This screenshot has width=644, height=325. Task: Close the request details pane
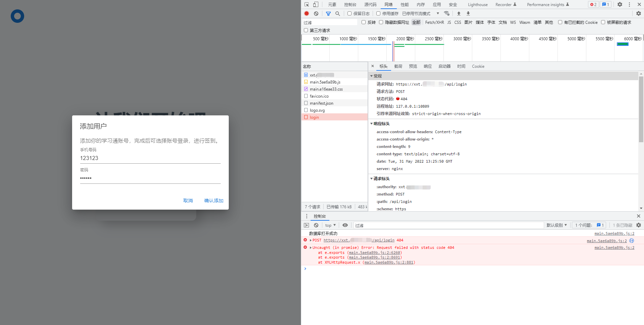373,66
